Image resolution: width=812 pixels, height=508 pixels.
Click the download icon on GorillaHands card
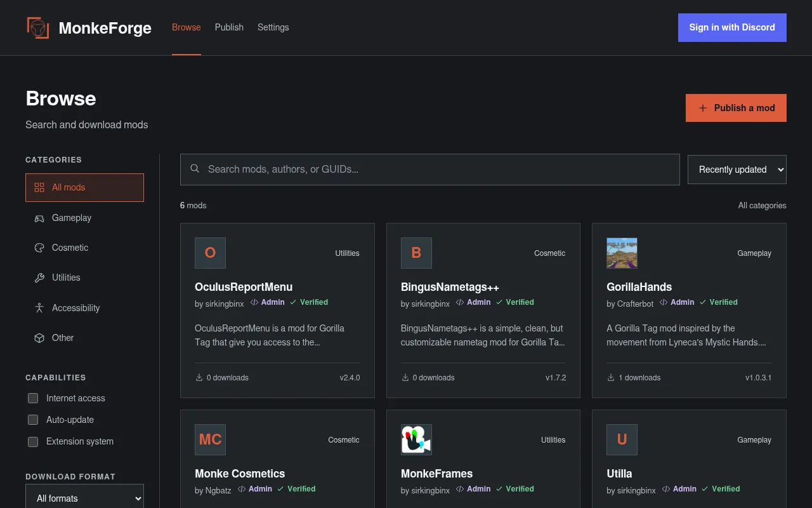[611, 377]
